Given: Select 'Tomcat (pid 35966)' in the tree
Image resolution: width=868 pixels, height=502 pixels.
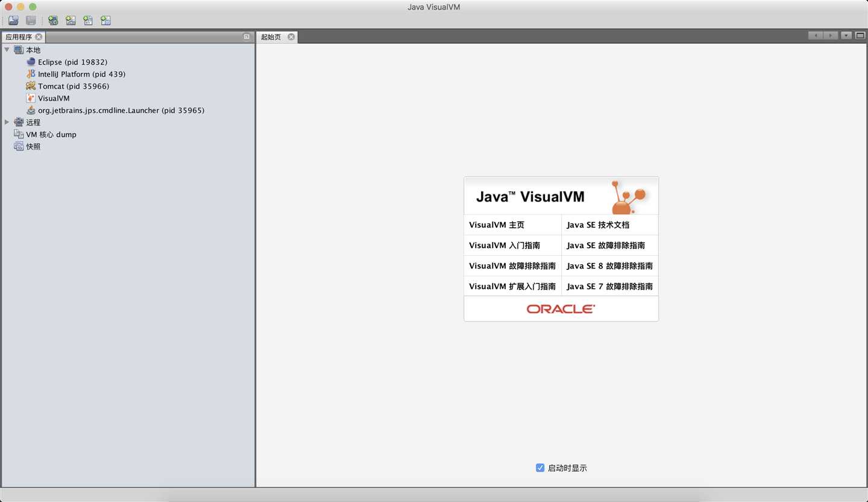Looking at the screenshot, I should pyautogui.click(x=74, y=86).
